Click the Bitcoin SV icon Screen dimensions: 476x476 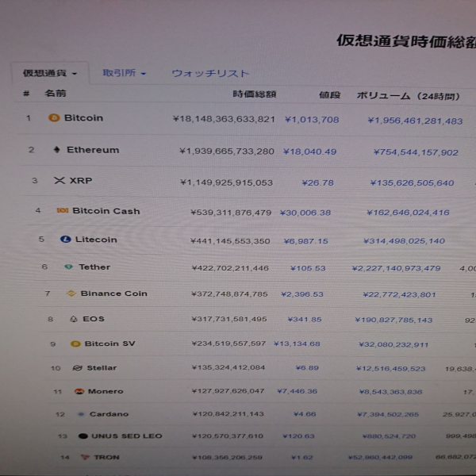[x=75, y=344]
